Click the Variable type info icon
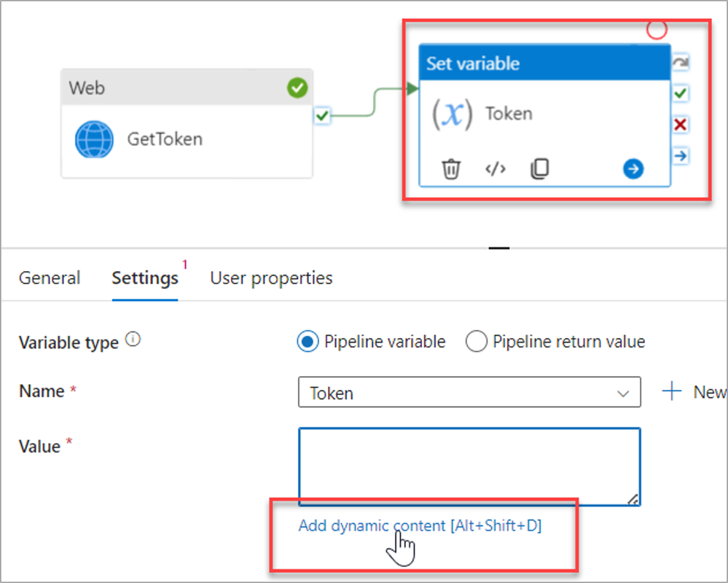728x583 pixels. pyautogui.click(x=133, y=340)
